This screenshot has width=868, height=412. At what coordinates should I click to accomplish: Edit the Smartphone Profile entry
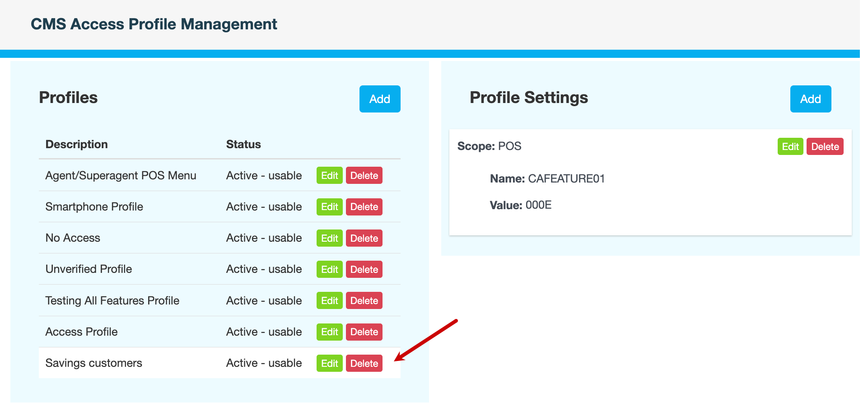(329, 207)
